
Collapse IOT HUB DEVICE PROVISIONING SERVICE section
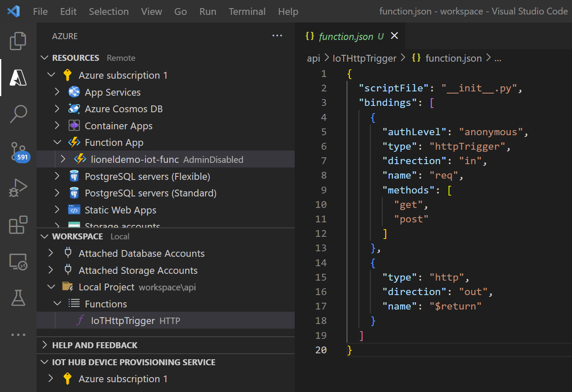[44, 362]
